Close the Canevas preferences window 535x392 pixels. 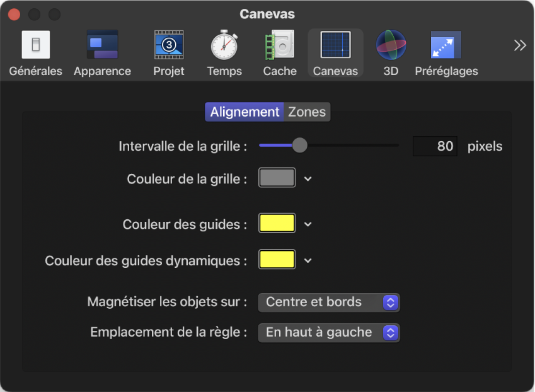click(13, 14)
